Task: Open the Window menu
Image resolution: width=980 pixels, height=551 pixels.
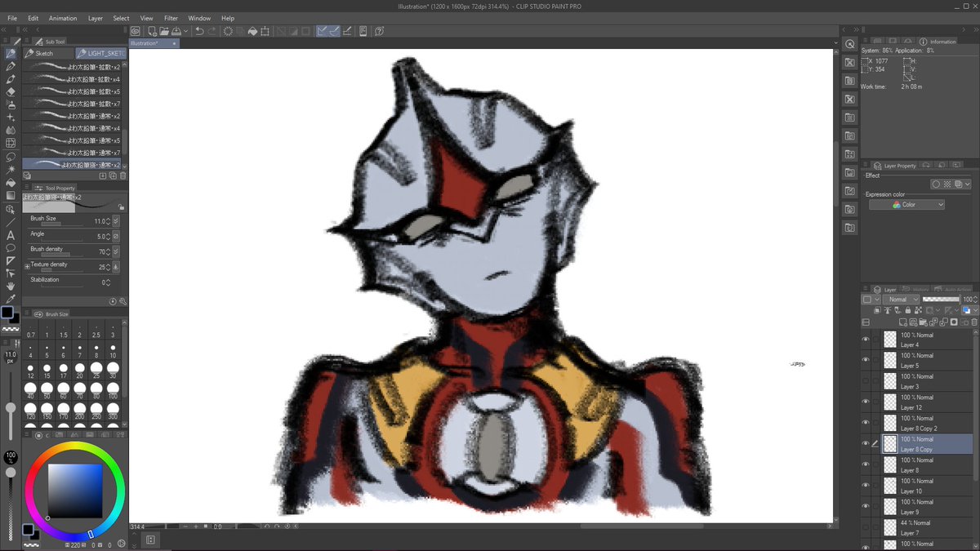Action: pos(199,18)
